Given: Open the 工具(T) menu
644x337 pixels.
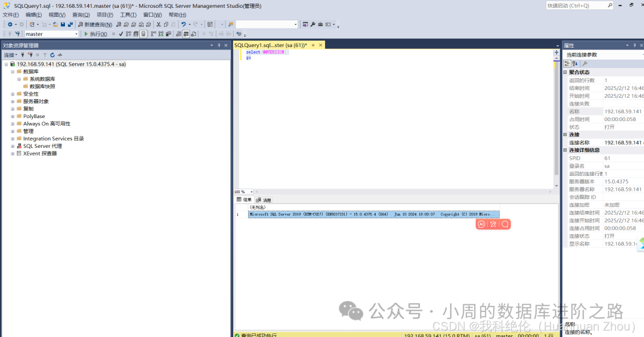Looking at the screenshot, I should [x=128, y=15].
